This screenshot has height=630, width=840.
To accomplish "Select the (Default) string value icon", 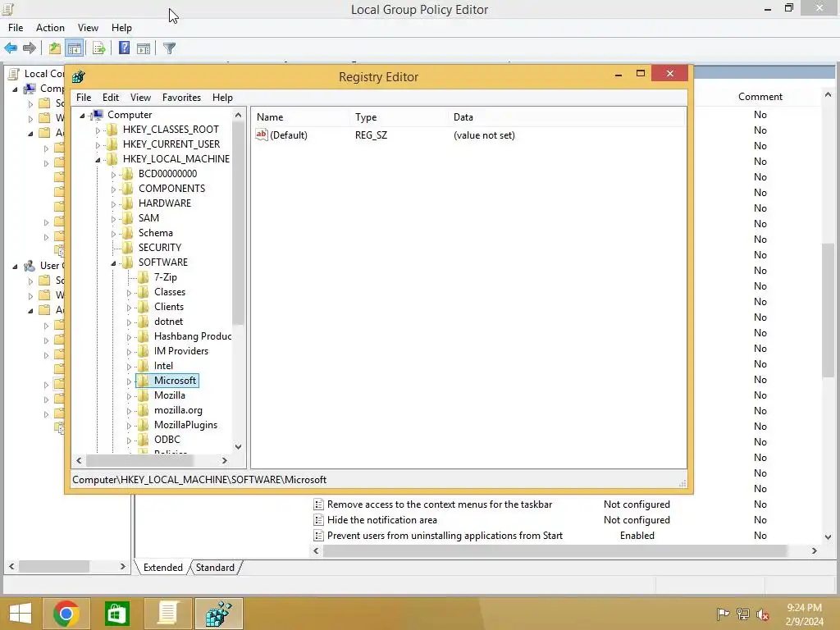I will coord(262,135).
